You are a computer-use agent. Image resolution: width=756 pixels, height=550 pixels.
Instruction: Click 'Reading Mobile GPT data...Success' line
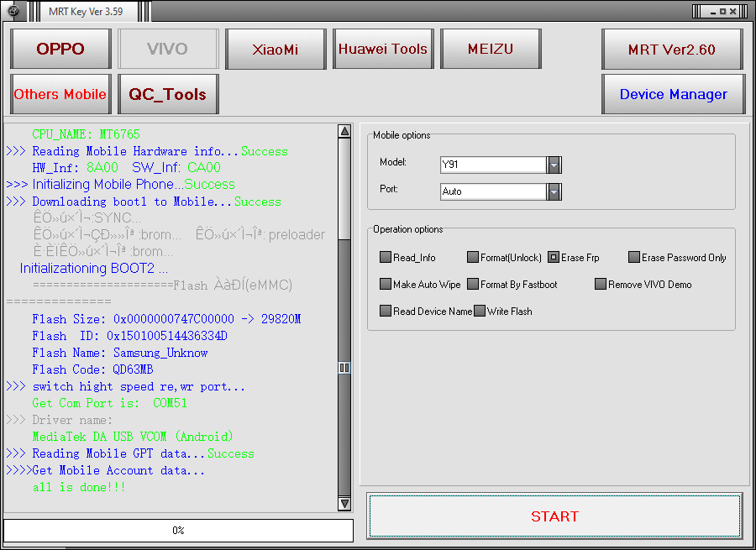pyautogui.click(x=130, y=453)
